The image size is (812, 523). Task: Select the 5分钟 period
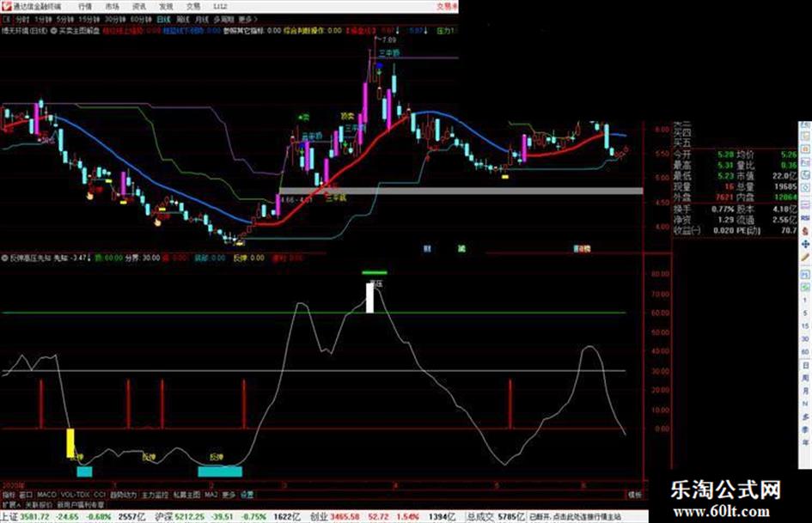coord(65,20)
